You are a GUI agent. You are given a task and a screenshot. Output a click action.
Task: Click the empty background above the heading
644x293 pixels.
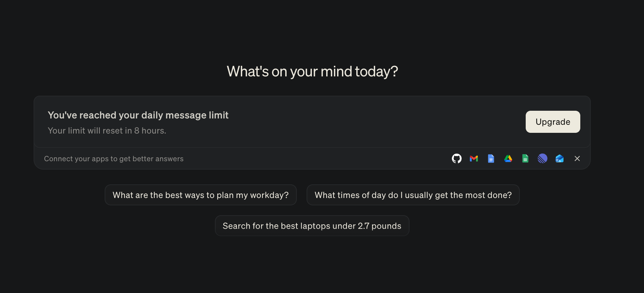tap(312, 28)
